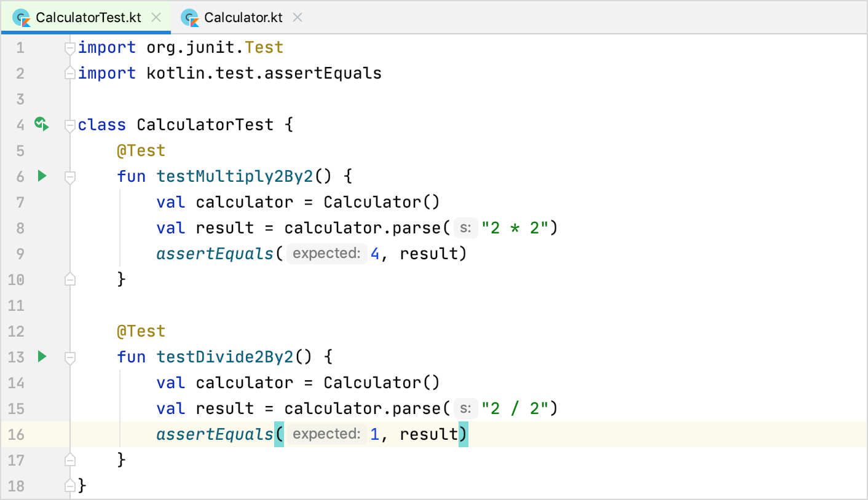868x500 pixels.
Task: Click the 'expected:' hint inside testDivide2By2
Action: 326,434
